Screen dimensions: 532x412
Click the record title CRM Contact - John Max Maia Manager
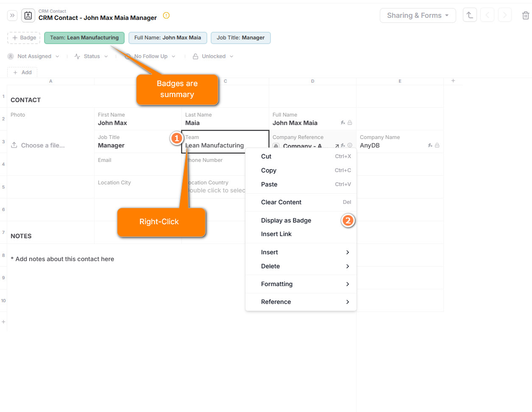pos(97,18)
